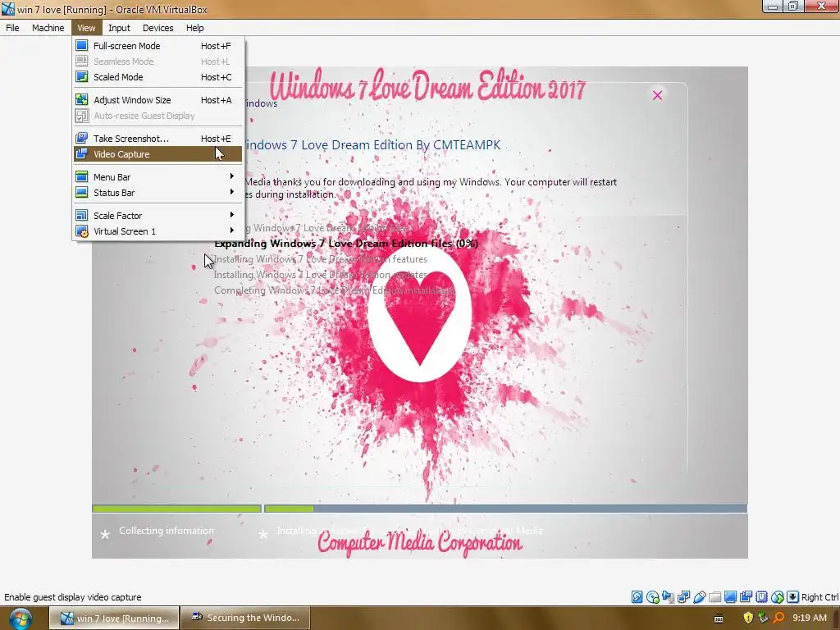Open the Input menu
The height and width of the screenshot is (630, 840).
(119, 28)
